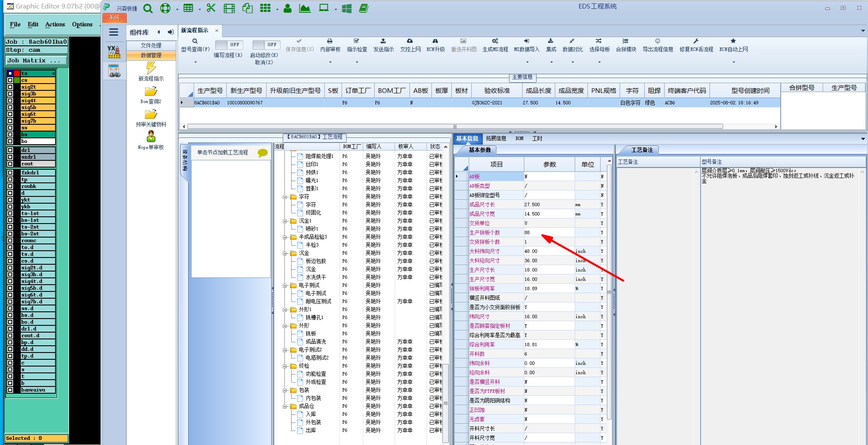Click 发送指示 upload tool
868x445 pixels.
[x=384, y=45]
